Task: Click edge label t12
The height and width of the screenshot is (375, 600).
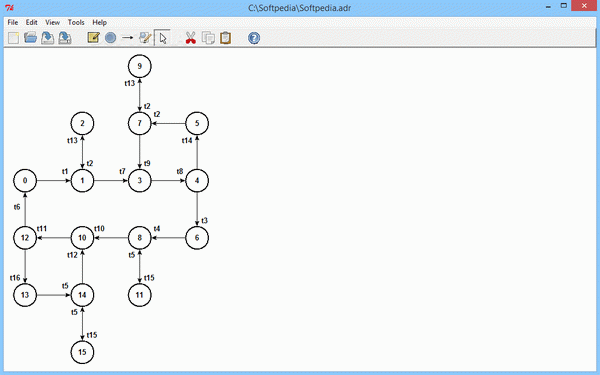Action: (72, 255)
